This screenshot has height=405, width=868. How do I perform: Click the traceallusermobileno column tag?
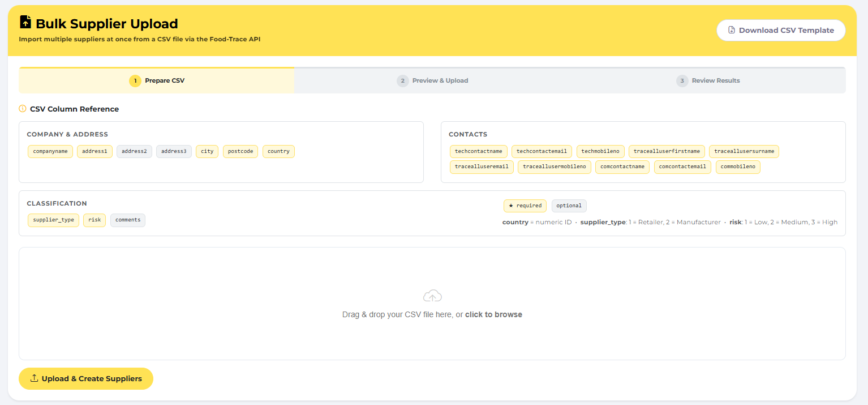[x=554, y=167]
